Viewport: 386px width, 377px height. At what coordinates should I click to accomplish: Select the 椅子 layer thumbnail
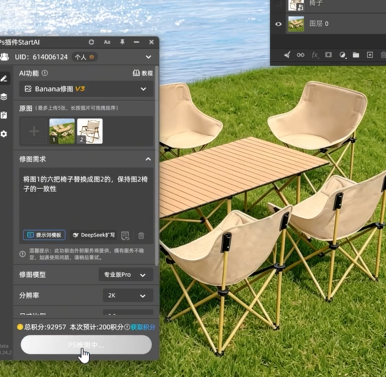[296, 5]
